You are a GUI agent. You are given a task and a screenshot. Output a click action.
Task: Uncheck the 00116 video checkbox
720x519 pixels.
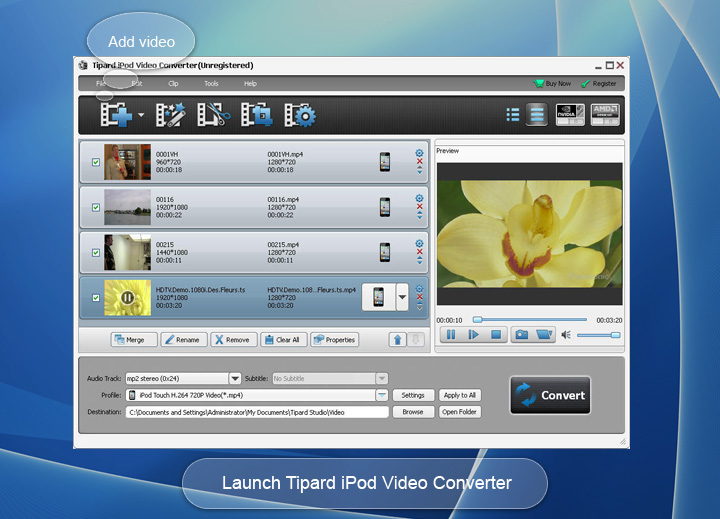(96, 208)
